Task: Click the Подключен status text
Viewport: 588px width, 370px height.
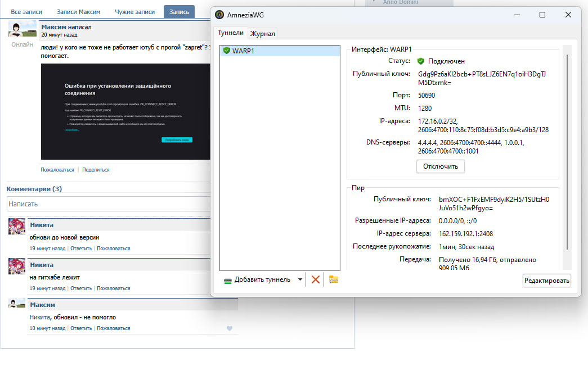Action: pyautogui.click(x=446, y=61)
